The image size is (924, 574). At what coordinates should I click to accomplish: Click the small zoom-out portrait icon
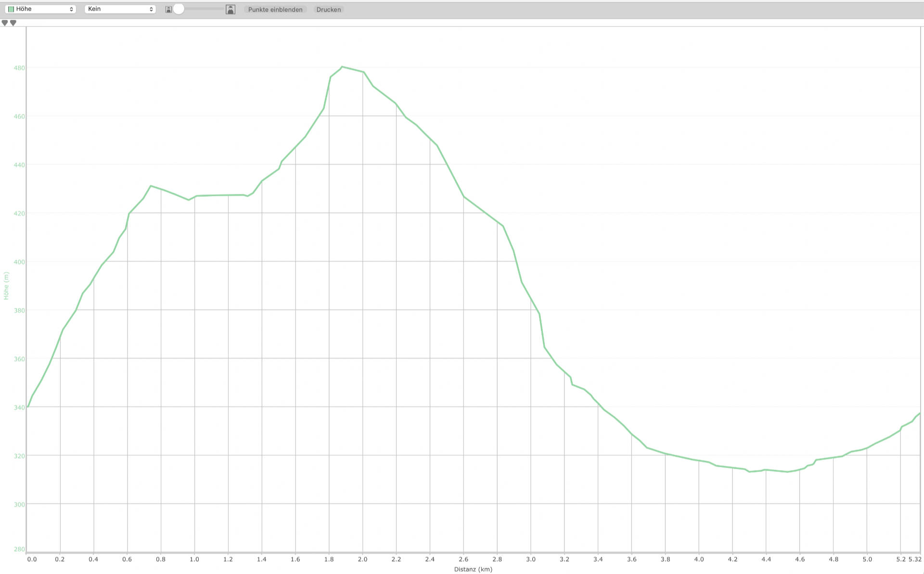[x=168, y=10]
